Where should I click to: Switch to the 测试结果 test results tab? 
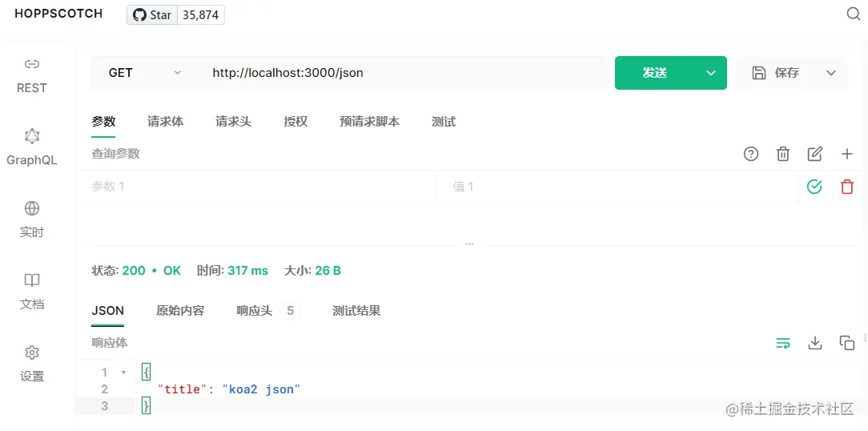coord(356,311)
